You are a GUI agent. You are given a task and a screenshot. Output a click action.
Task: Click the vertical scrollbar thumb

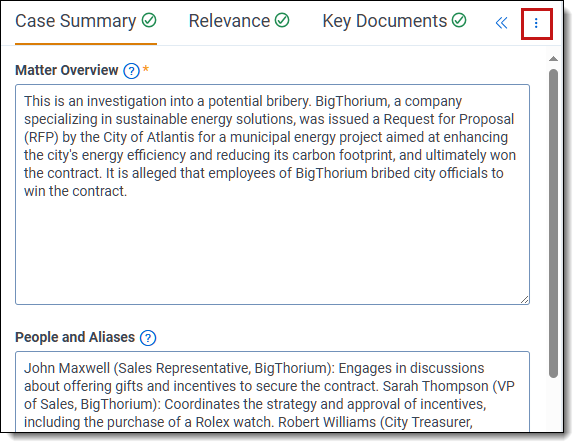(x=553, y=223)
